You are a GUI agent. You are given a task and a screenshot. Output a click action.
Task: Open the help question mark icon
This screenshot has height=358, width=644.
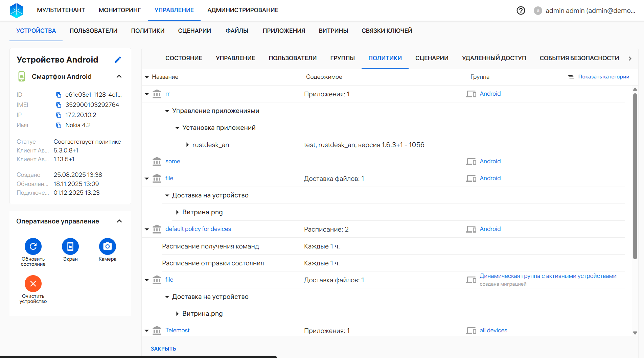pyautogui.click(x=521, y=10)
